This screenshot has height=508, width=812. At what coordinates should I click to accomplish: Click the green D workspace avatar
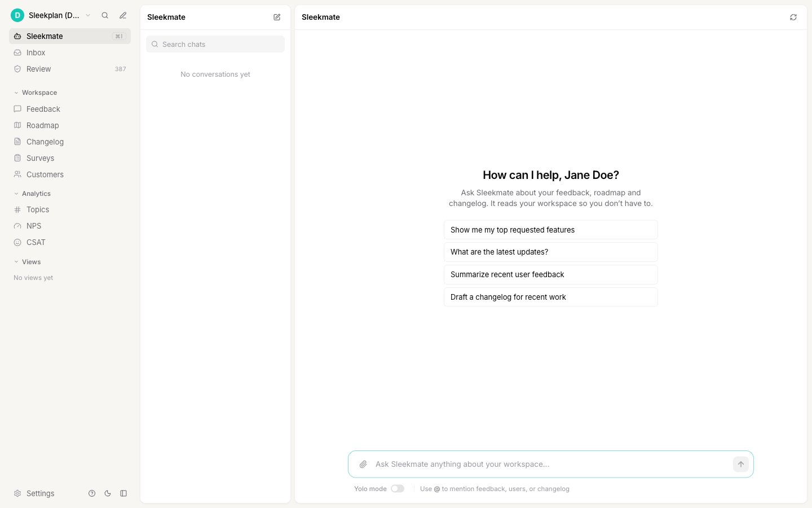click(x=17, y=15)
